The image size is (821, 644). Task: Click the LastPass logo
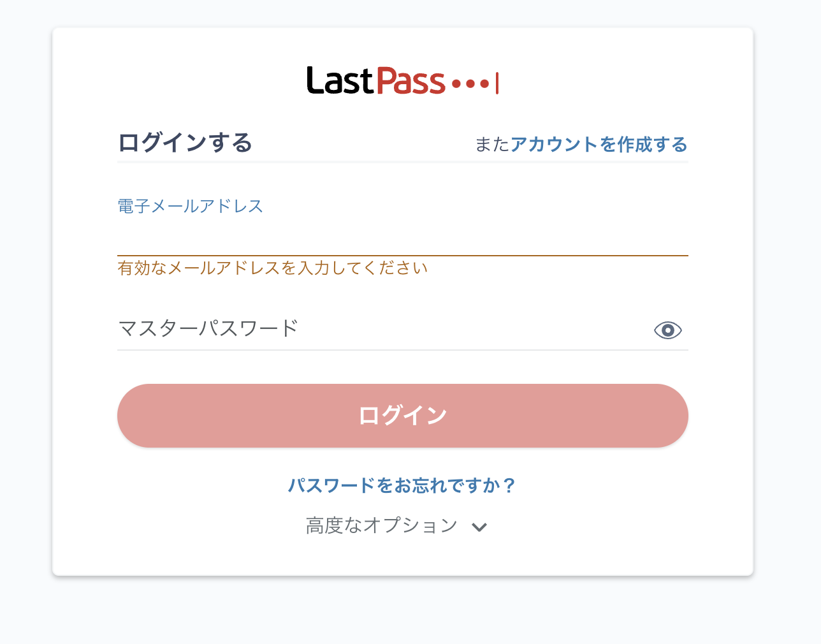(x=402, y=82)
